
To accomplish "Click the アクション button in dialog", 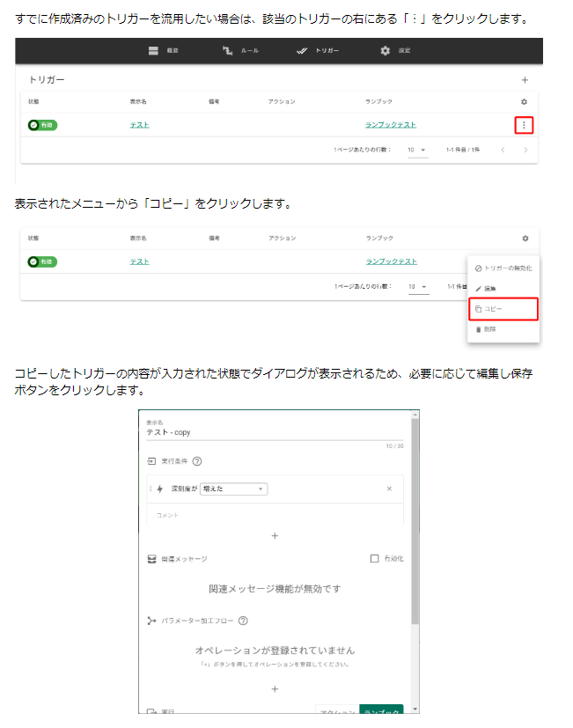I will coord(337,711).
